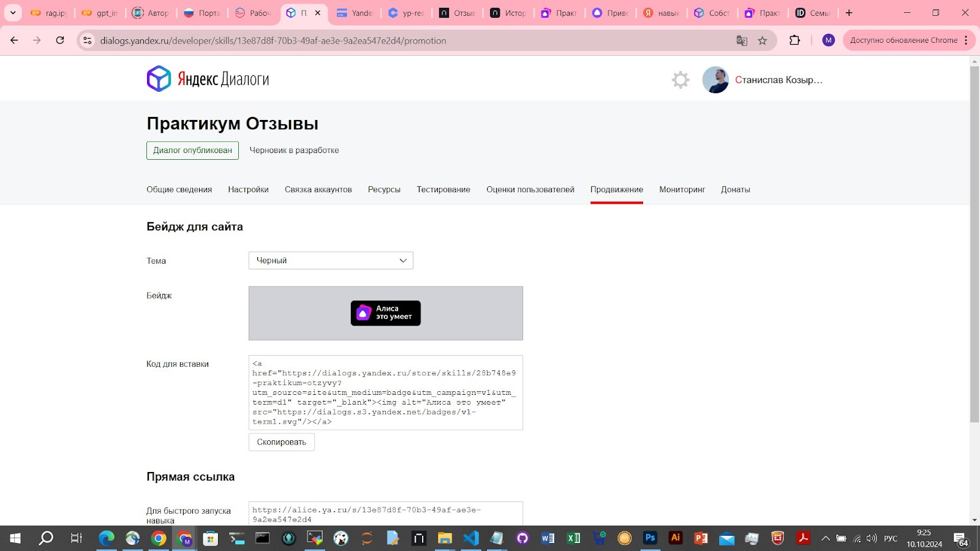This screenshot has height=551, width=980.
Task: Open Microsoft Excel from taskbar
Action: pos(573,538)
